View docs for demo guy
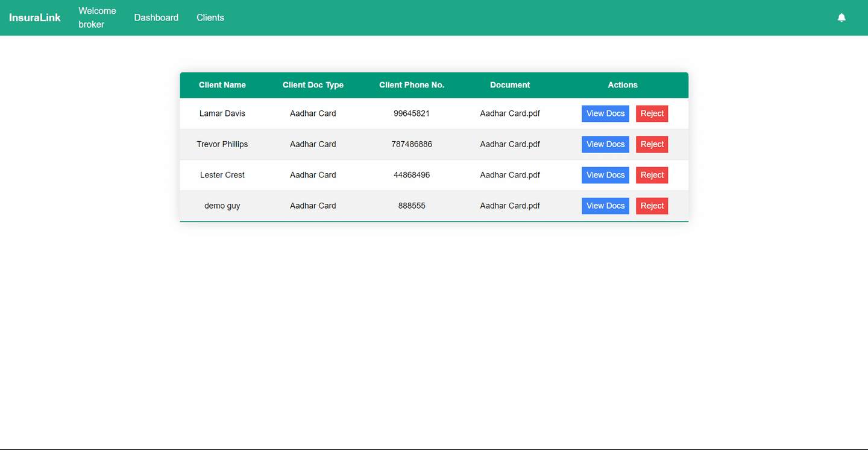The image size is (868, 450). pos(605,206)
